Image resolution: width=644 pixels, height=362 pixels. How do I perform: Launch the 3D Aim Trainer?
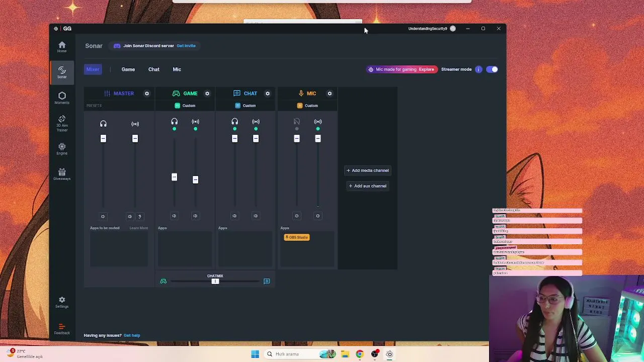(x=62, y=124)
